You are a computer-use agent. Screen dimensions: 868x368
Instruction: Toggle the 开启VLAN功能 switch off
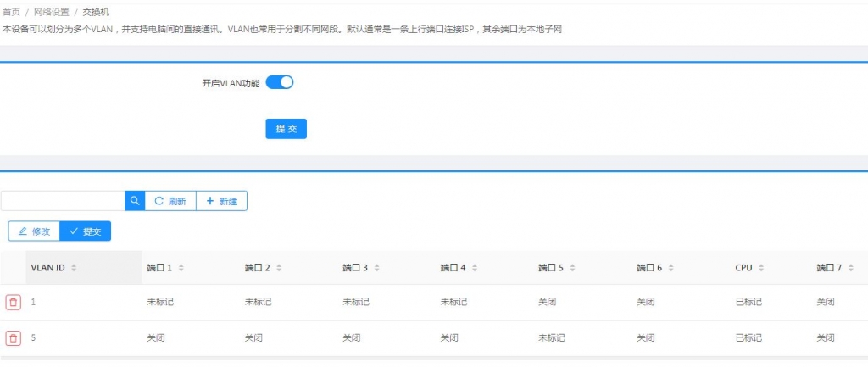tap(280, 82)
